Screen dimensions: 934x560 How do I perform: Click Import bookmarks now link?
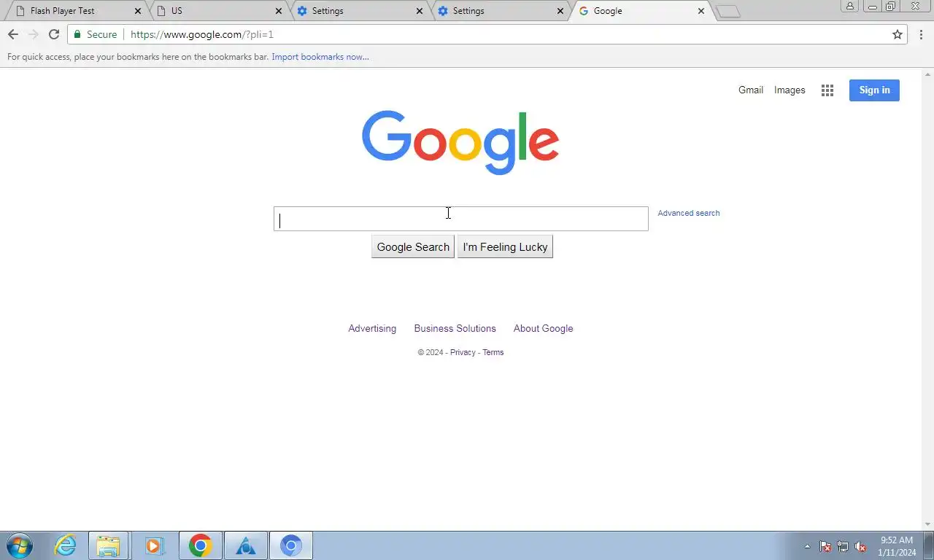(320, 57)
